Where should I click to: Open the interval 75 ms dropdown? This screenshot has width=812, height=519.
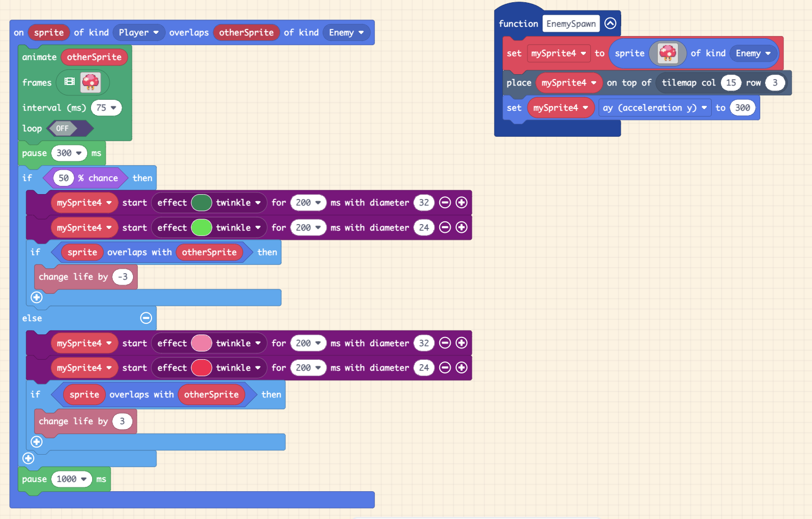tap(106, 108)
